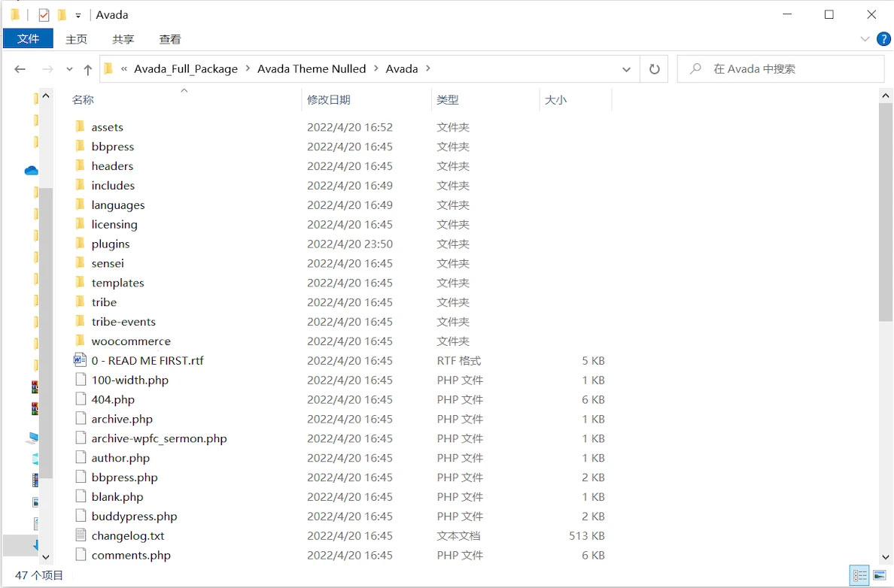Open the address bar history dropdown
This screenshot has width=894, height=588.
click(627, 69)
